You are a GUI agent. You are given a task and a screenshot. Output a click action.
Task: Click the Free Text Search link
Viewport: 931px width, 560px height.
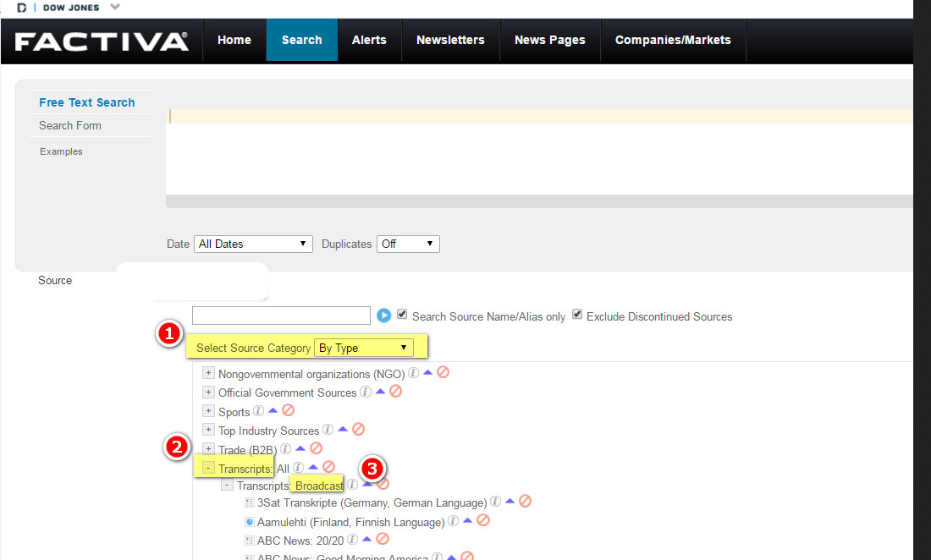pyautogui.click(x=86, y=102)
